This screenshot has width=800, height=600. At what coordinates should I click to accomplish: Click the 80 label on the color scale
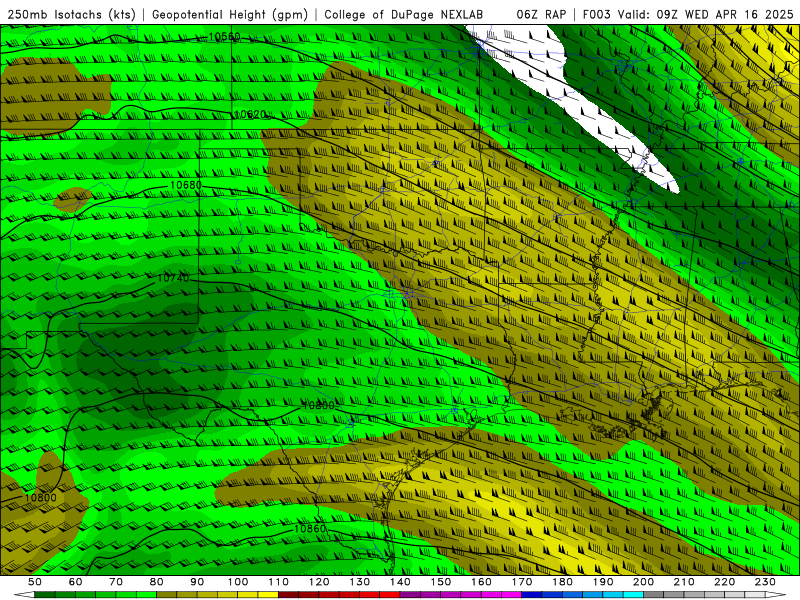pyautogui.click(x=157, y=582)
